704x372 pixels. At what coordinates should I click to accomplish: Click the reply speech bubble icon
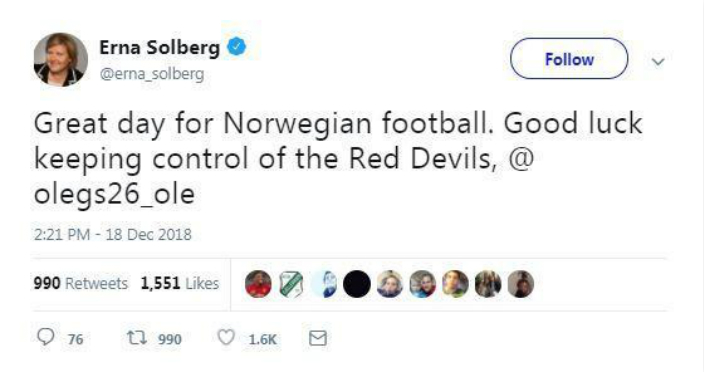[46, 337]
